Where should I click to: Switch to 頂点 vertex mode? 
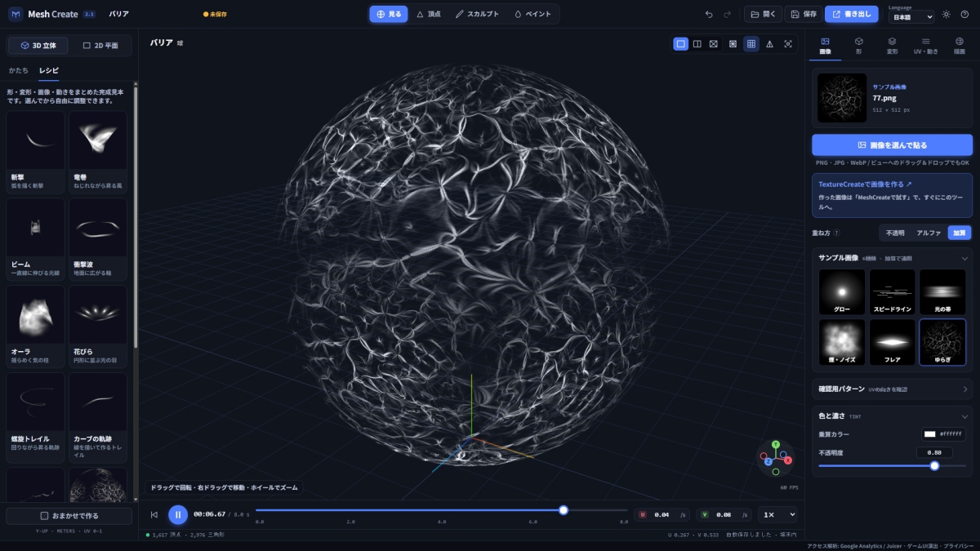coord(429,14)
